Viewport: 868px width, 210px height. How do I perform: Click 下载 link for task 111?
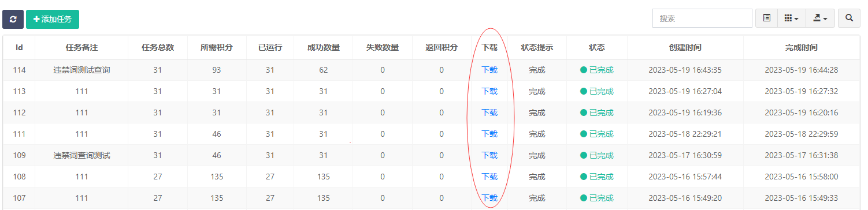tap(489, 134)
